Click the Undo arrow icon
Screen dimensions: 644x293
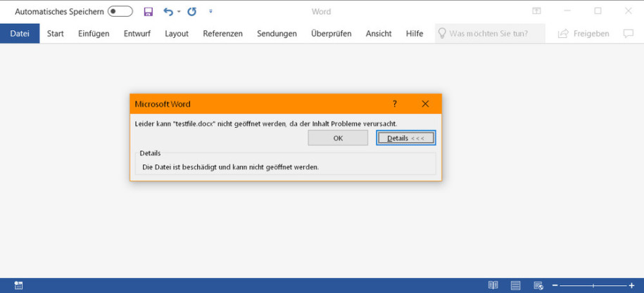click(168, 11)
